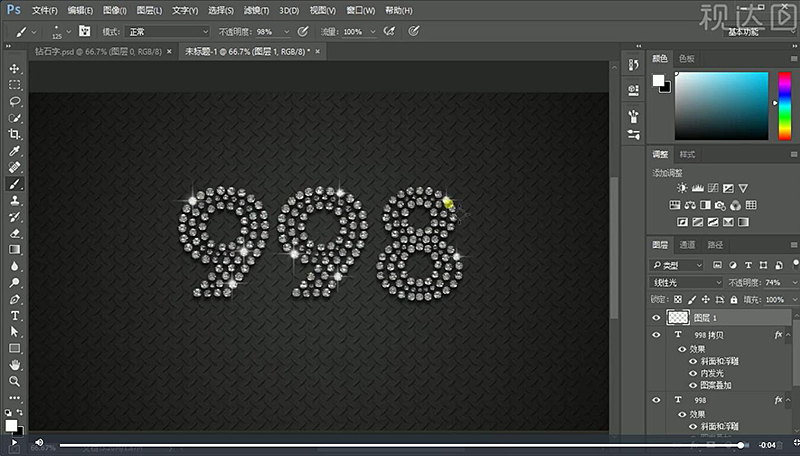Select the Lasso tool
The width and height of the screenshot is (800, 456).
14,102
